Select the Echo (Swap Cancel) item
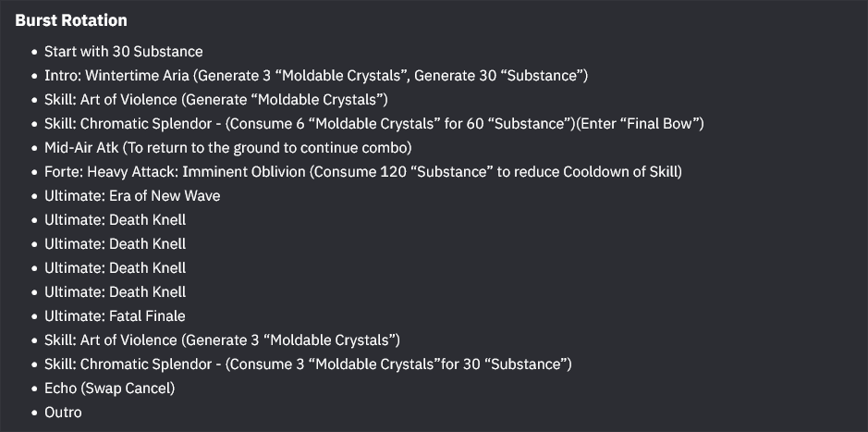The width and height of the screenshot is (868, 432). (x=110, y=389)
